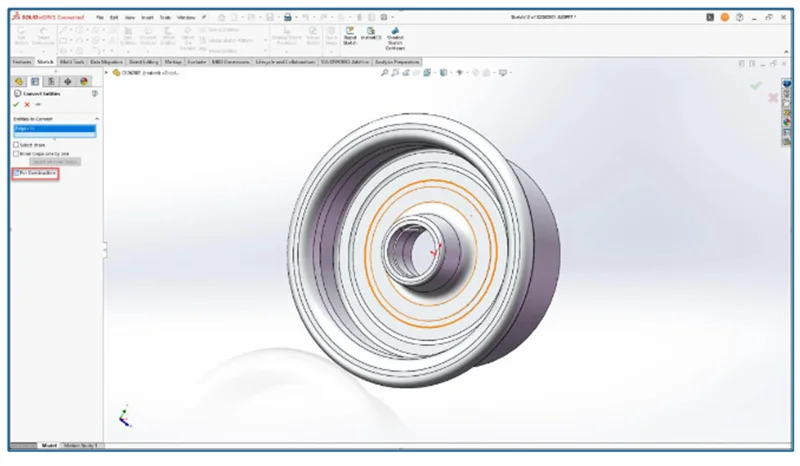
Task: Click the Rapid Sketch tool
Action: coord(350,38)
